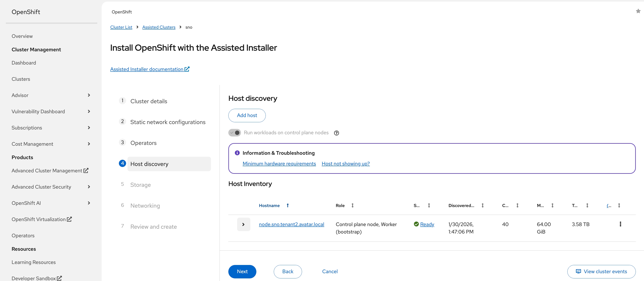Sort the last column beside T... storage
644x281 pixels.
point(619,205)
